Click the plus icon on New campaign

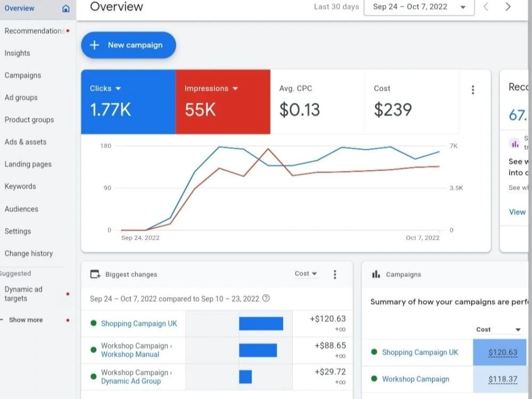(x=94, y=45)
